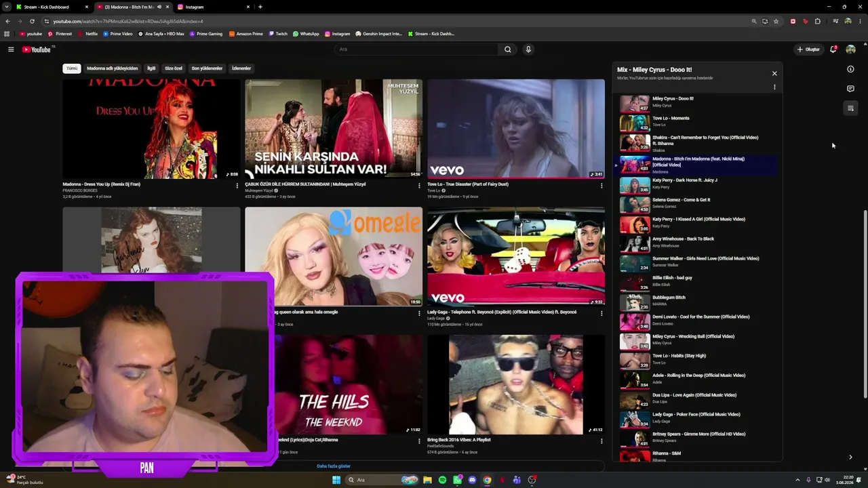Open options for the Muhteşem Yüzyıl video
Image resolution: width=868 pixels, height=488 pixels.
419,185
